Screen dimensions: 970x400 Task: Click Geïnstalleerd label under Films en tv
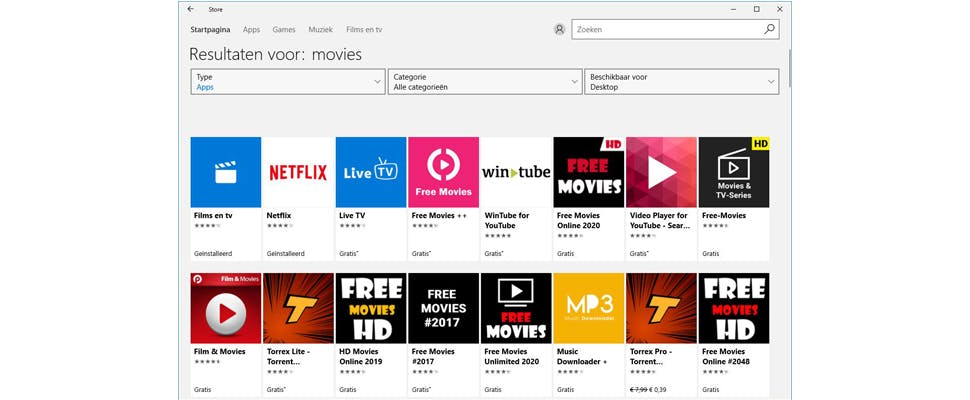pos(213,253)
